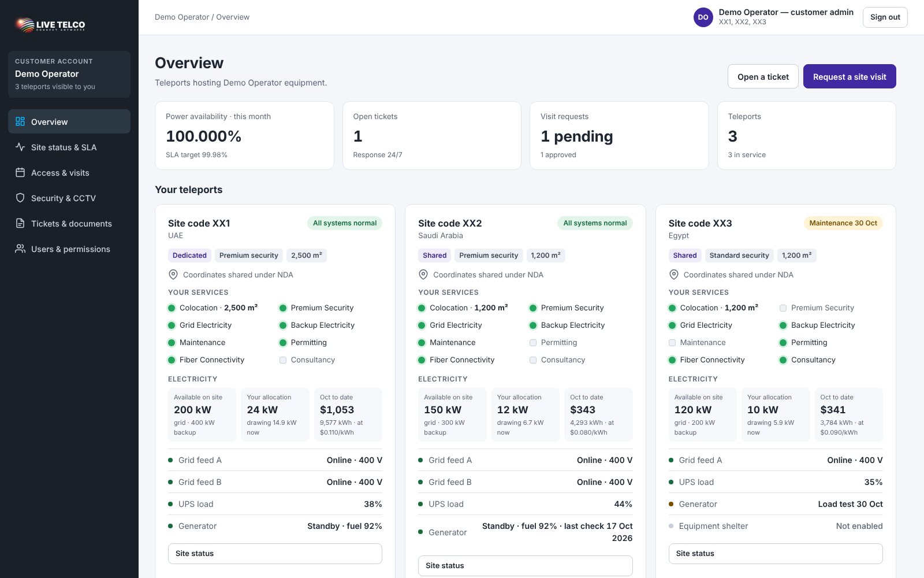924x578 pixels.
Task: Click the Shared tag on Site XX2
Action: point(435,255)
